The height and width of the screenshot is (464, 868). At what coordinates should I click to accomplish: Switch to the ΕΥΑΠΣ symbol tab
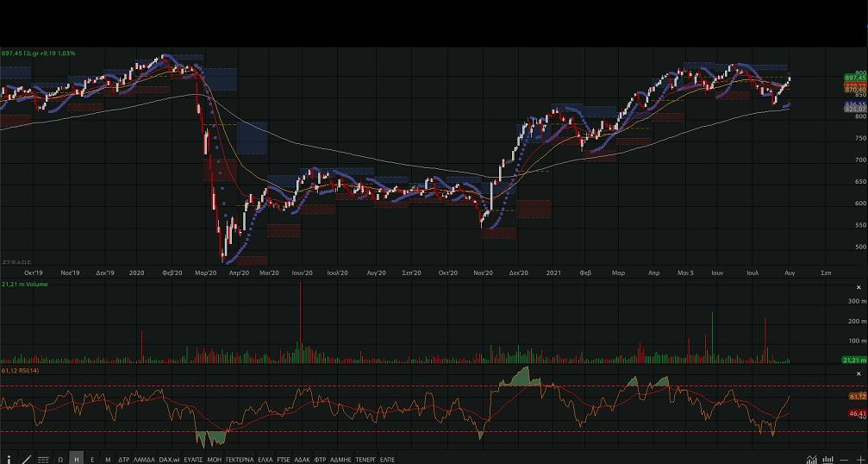(x=194, y=461)
